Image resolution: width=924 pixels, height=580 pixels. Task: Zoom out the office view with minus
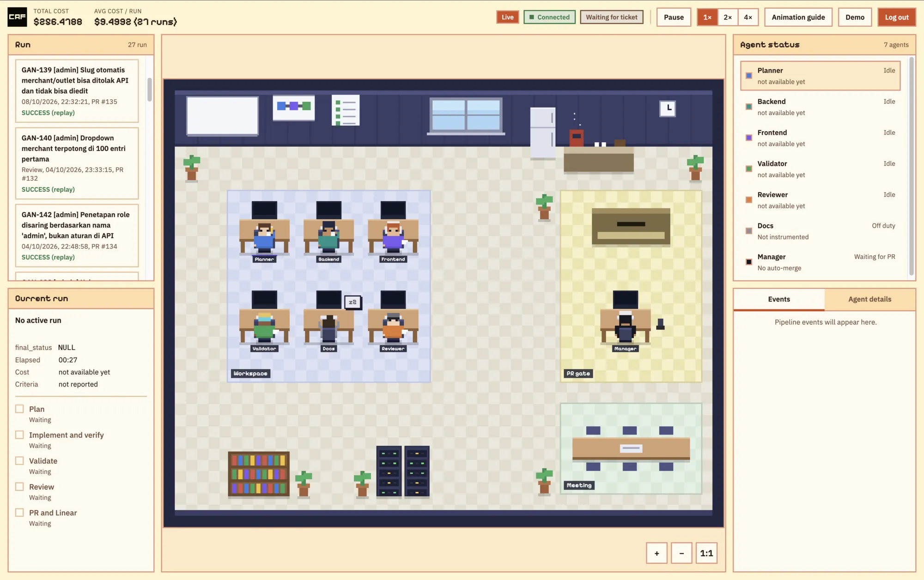click(x=681, y=553)
